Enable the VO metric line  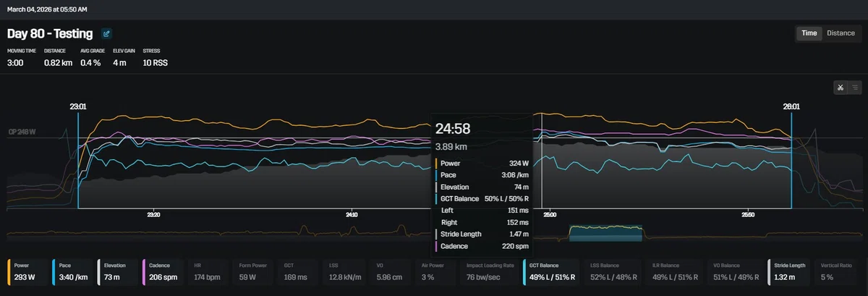(x=389, y=271)
